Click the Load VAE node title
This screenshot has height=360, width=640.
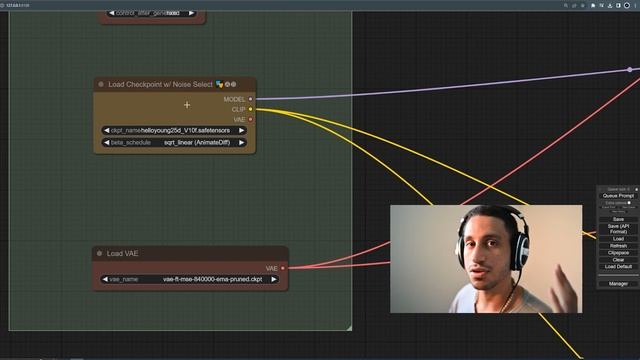click(122, 253)
